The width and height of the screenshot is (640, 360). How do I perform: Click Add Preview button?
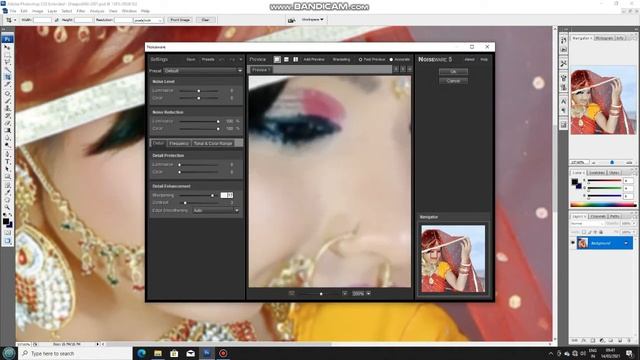tap(314, 60)
